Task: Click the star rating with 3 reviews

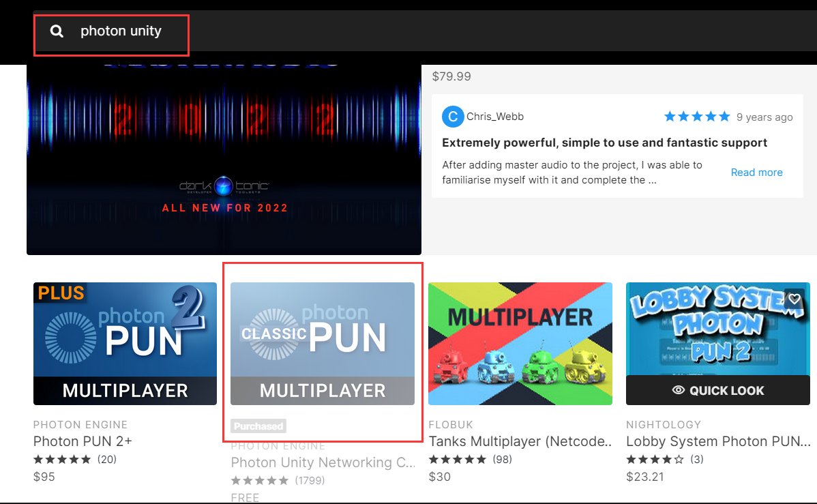Action: (x=655, y=459)
